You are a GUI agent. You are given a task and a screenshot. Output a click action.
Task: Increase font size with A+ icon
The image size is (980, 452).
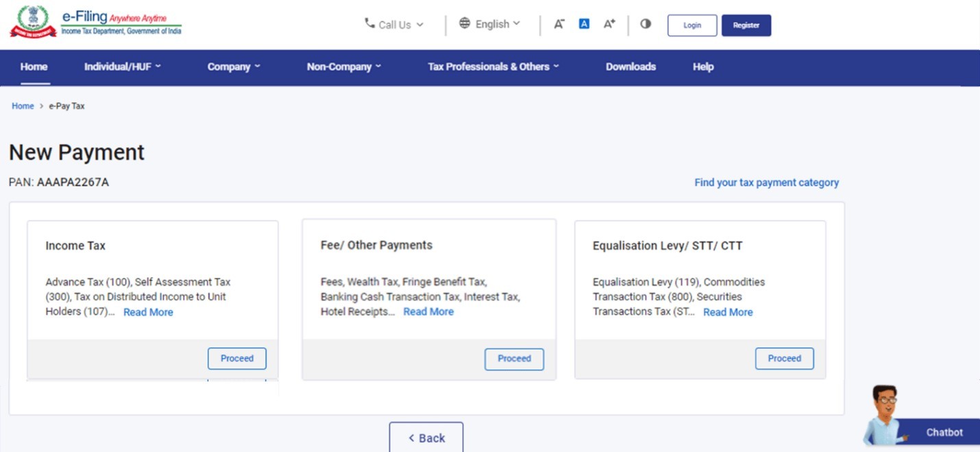609,24
